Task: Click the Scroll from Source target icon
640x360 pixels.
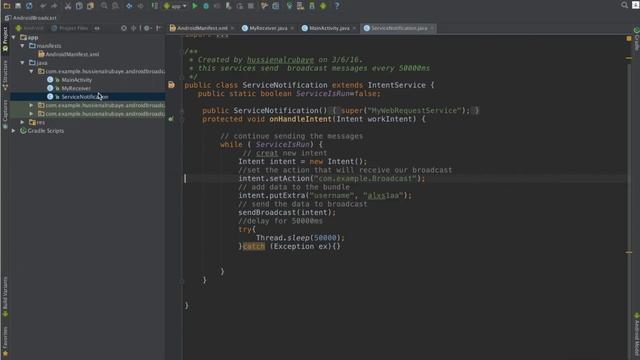Action: click(x=124, y=28)
